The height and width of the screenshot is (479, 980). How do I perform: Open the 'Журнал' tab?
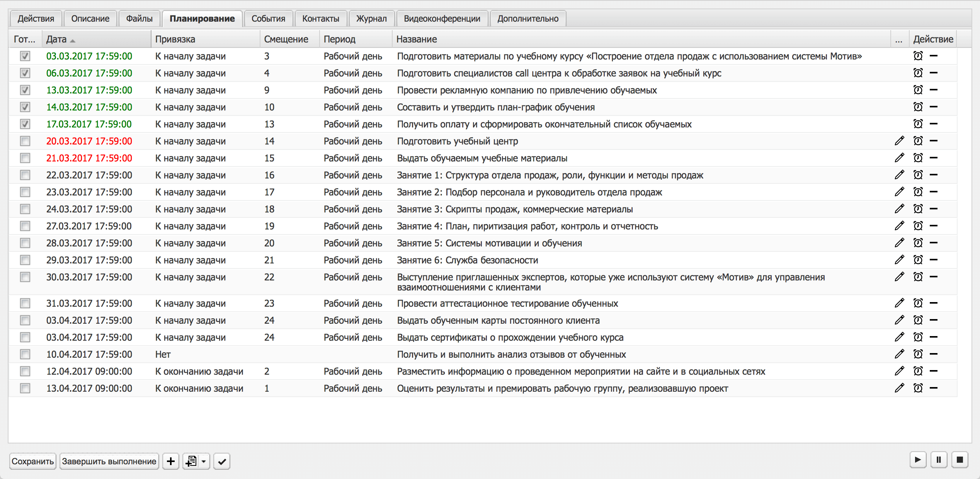point(371,19)
